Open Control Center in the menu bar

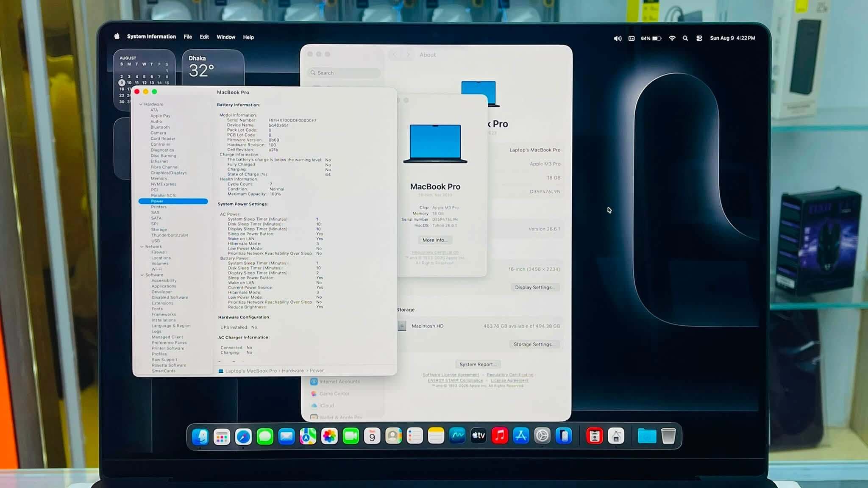[699, 38]
